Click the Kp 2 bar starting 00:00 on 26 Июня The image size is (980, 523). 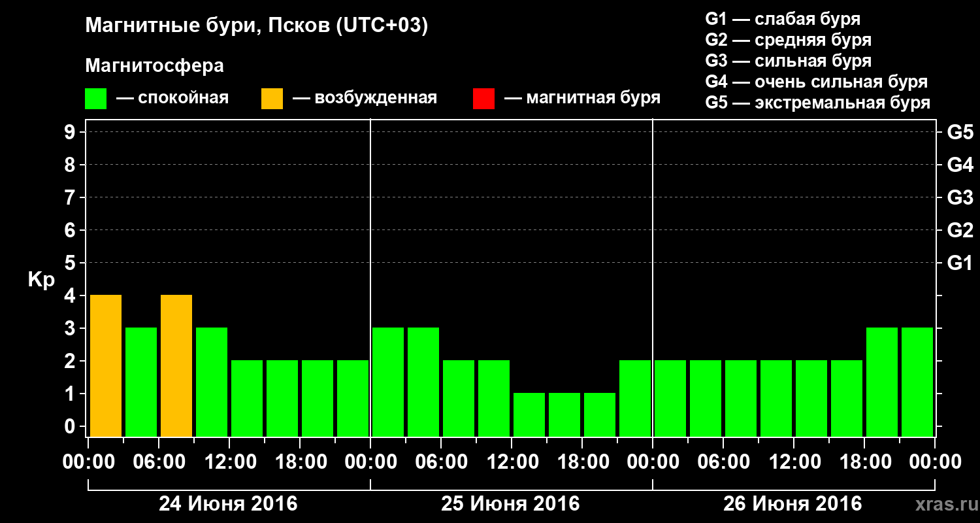670,398
